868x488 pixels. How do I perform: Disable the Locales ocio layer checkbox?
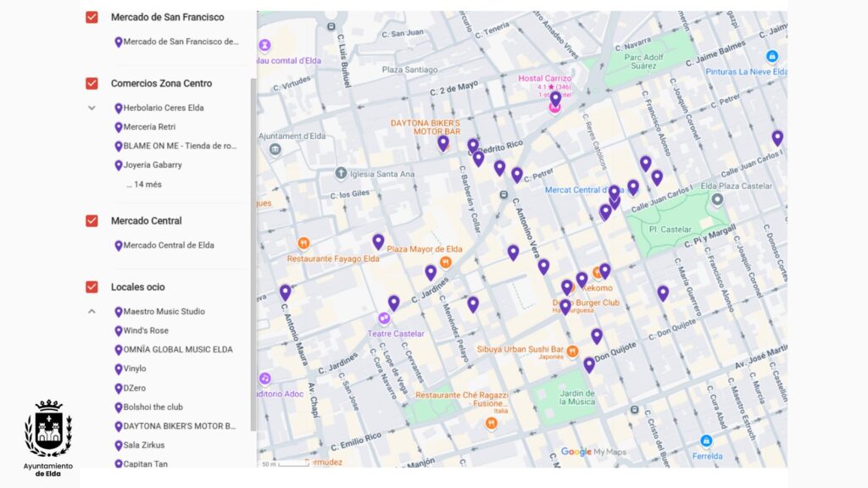click(x=92, y=287)
